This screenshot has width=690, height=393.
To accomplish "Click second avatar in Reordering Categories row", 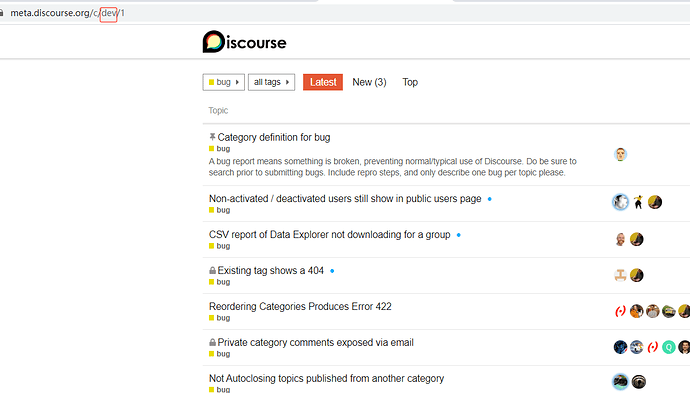I will tap(637, 311).
